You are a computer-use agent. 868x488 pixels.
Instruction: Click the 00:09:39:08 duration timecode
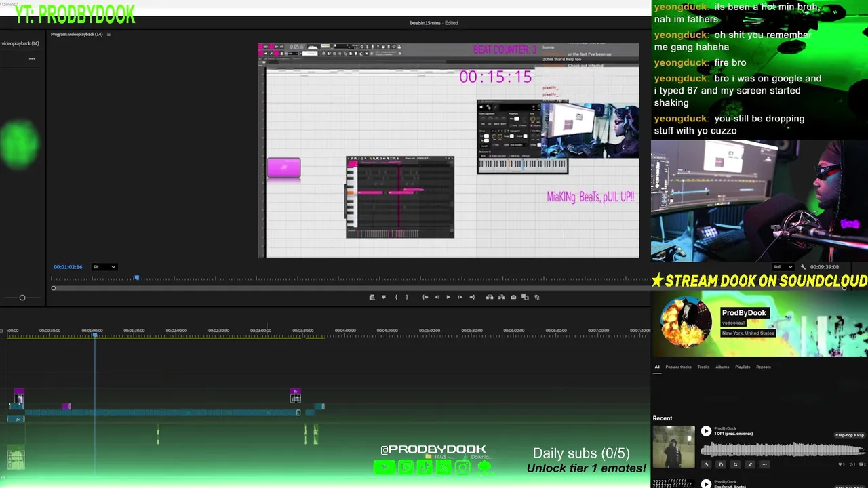click(x=825, y=267)
